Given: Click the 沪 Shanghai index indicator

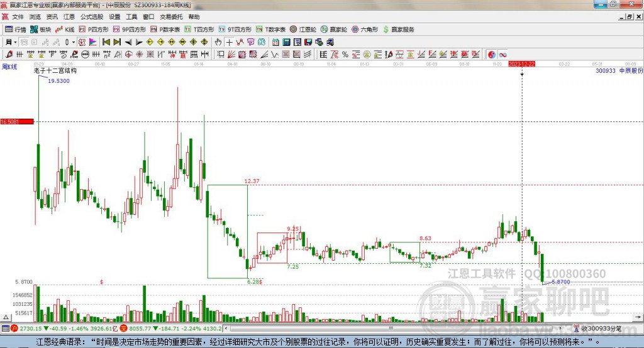Looking at the screenshot, I should [14, 329].
